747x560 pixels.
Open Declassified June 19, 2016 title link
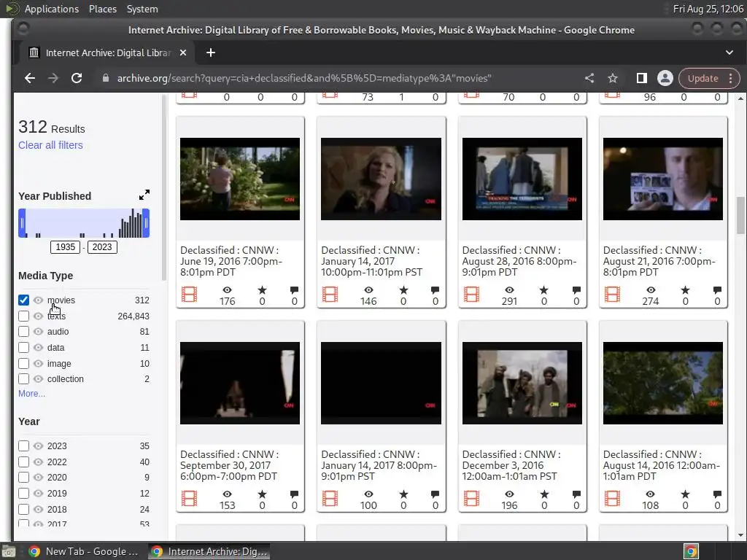tap(231, 261)
